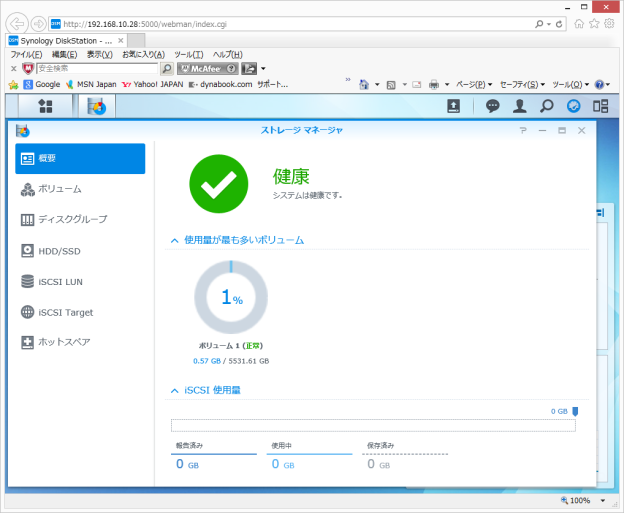Click the McAfee search magnifier button
The width and height of the screenshot is (624, 513).
(x=167, y=68)
